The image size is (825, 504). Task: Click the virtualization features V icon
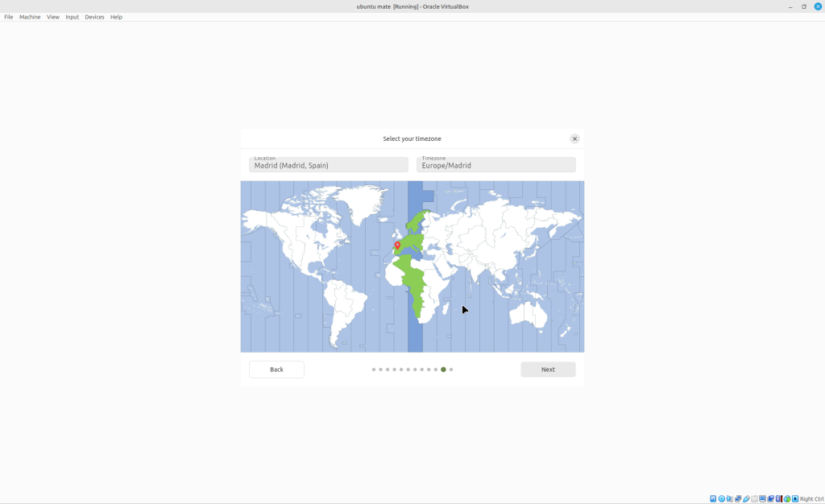tap(779, 498)
